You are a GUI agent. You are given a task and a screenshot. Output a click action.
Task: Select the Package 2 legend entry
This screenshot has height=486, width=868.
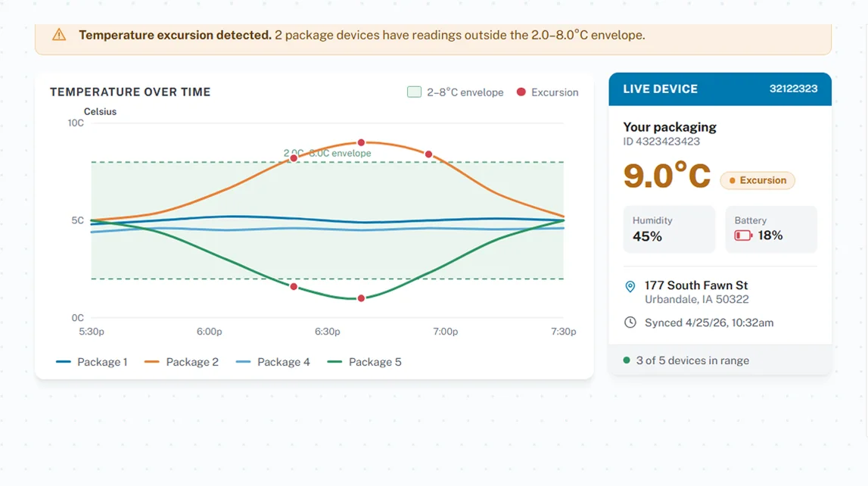182,362
